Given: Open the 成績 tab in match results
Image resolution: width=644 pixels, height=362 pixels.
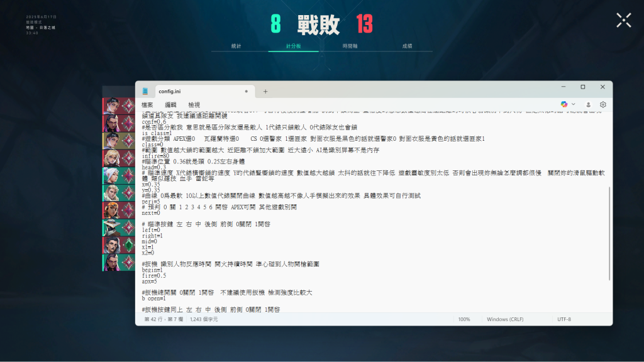Looking at the screenshot, I should point(407,46).
